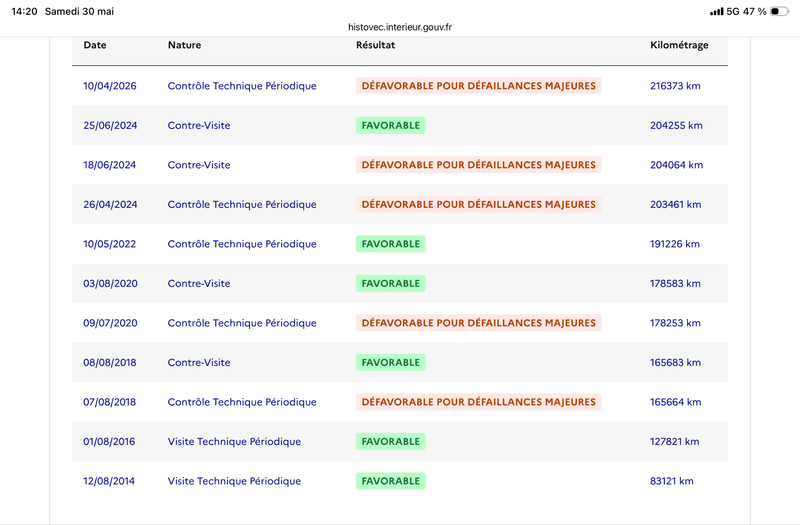Tap the 14:20 clock in status bar
Screen dimensions: 800x525
tap(24, 11)
